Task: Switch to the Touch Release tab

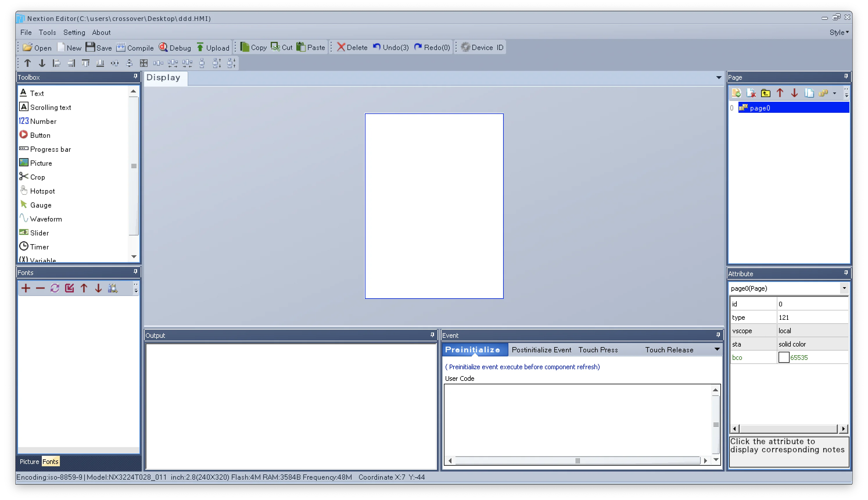Action: [x=670, y=350]
